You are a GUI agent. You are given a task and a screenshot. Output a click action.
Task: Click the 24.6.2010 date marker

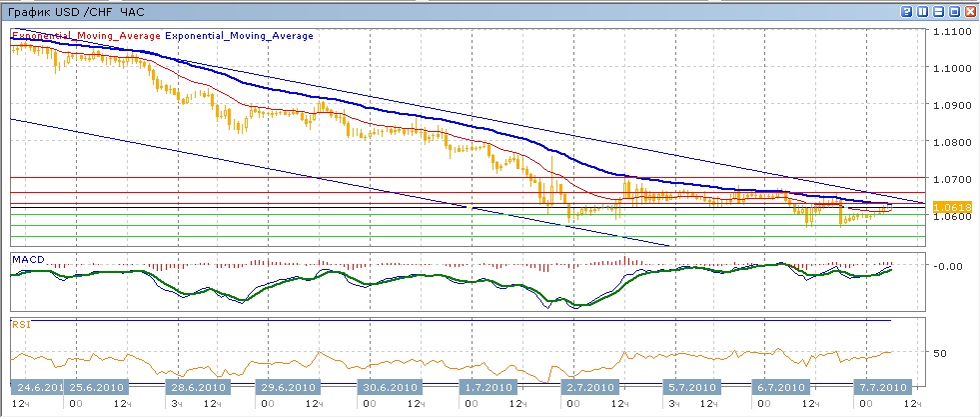38,387
